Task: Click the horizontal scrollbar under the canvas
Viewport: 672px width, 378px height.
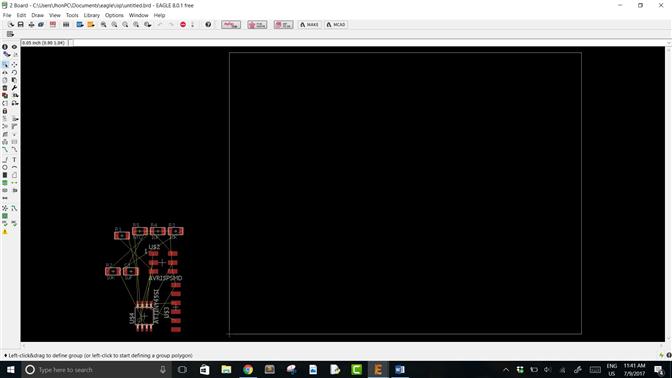Action: pyautogui.click(x=343, y=345)
